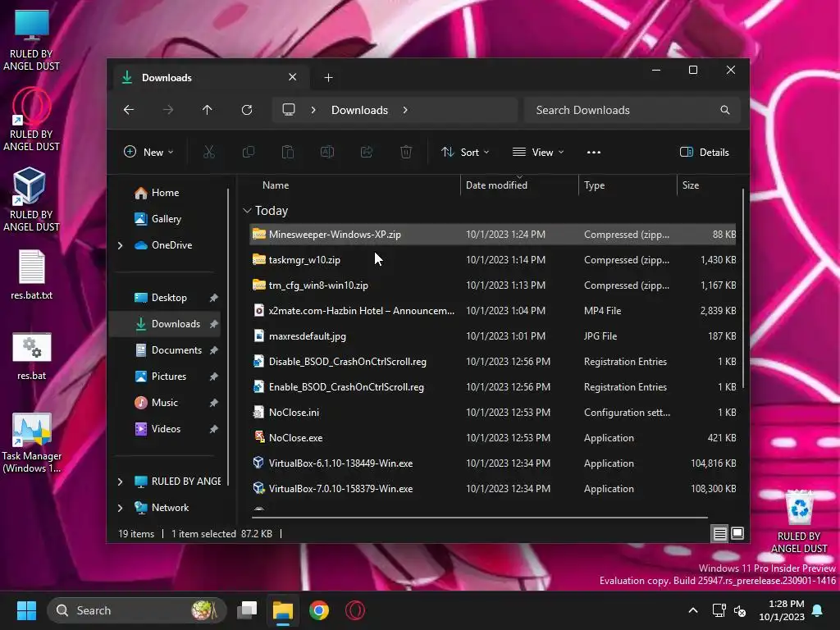This screenshot has height=630, width=840.
Task: Click chevron after Downloads in address bar
Action: [x=405, y=110]
